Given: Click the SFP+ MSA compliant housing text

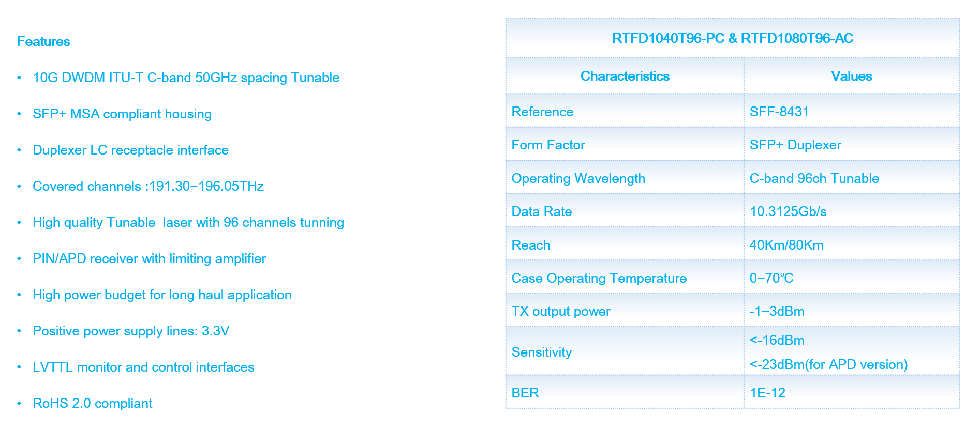Looking at the screenshot, I should point(122,114).
